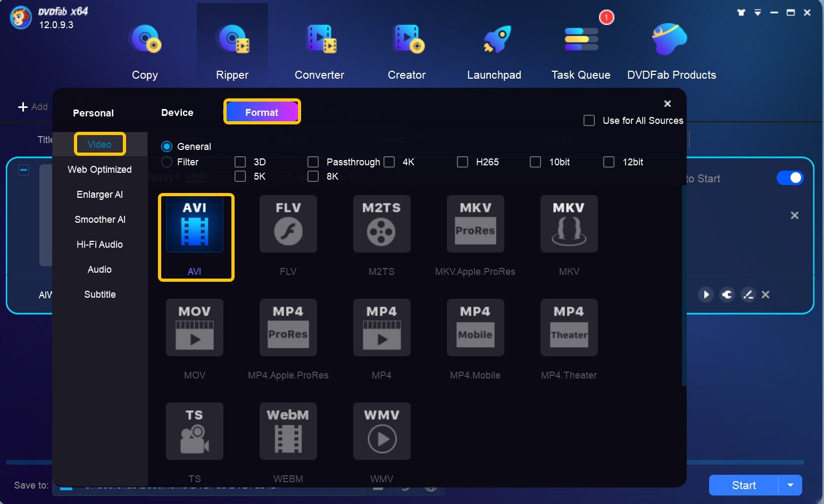This screenshot has height=504, width=824.
Task: Expand the Start button dropdown arrow
Action: tap(790, 485)
